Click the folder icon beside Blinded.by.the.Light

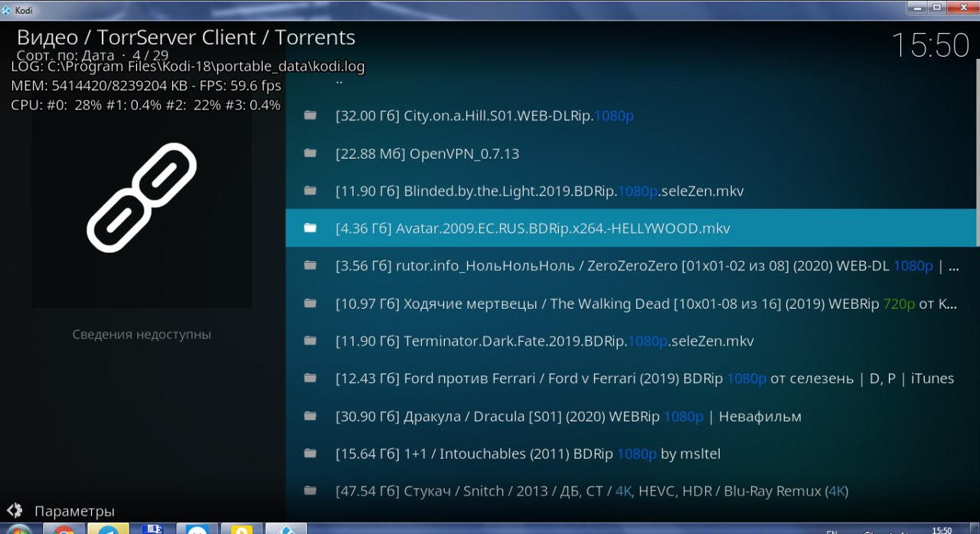pyautogui.click(x=310, y=191)
